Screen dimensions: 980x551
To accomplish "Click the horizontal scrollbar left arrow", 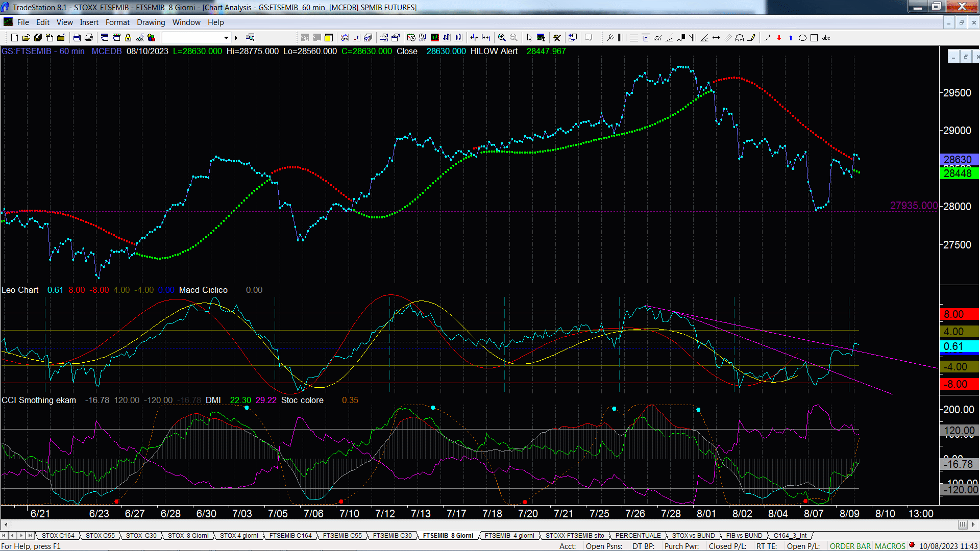I will coord(6,524).
